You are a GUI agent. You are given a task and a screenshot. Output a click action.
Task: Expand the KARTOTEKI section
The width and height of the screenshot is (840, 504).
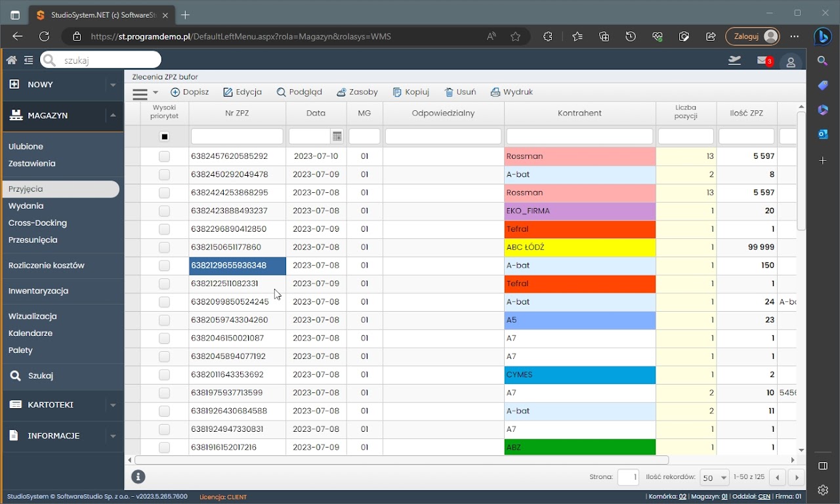pos(112,405)
